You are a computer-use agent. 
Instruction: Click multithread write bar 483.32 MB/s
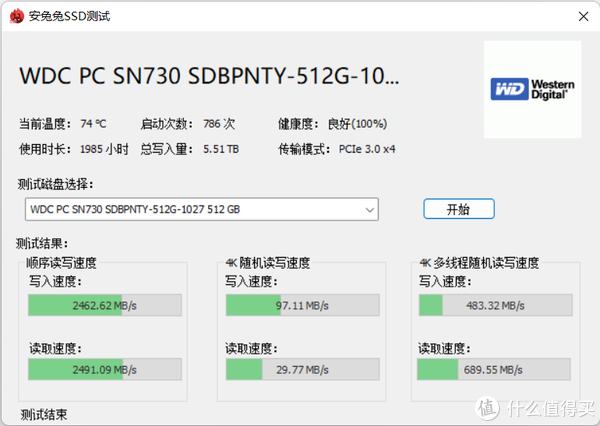(496, 305)
